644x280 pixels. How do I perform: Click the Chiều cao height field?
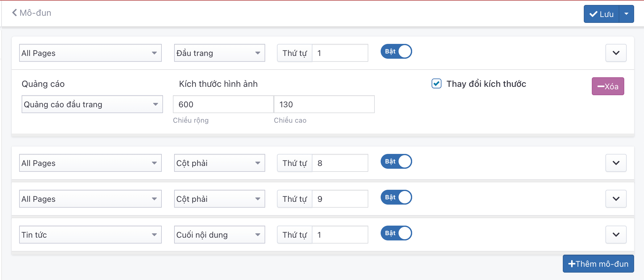click(324, 104)
